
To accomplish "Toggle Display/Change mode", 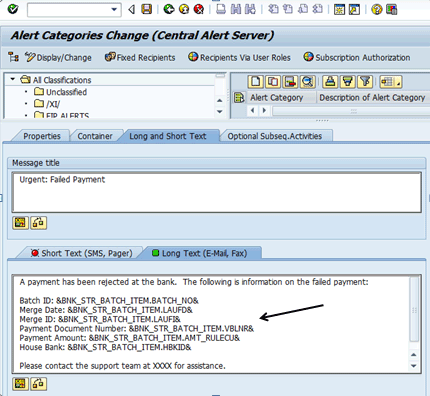I will pos(59,57).
